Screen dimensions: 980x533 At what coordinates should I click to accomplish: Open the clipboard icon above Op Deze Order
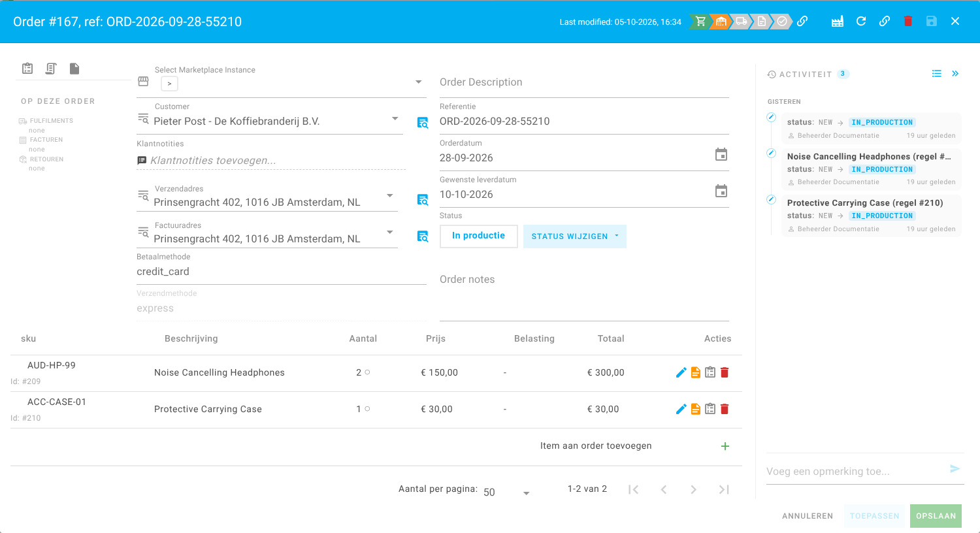click(27, 69)
